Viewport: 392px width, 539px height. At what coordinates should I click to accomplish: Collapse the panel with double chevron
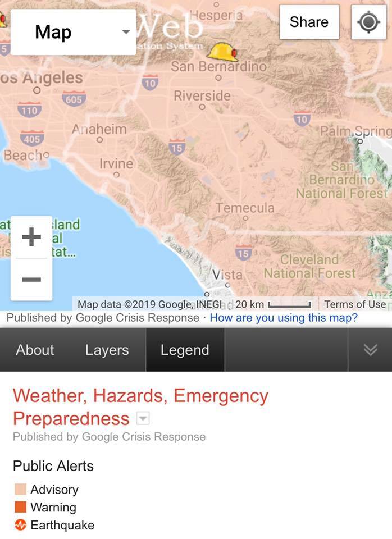(370, 350)
